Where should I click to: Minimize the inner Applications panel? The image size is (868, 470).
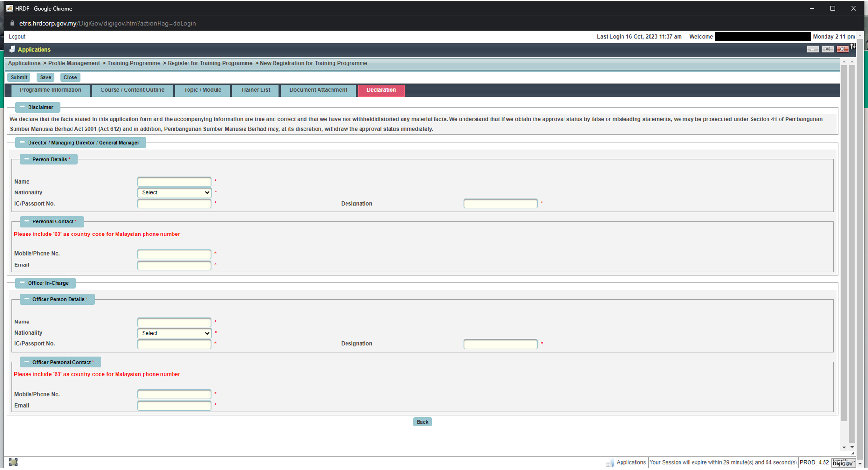(812, 49)
